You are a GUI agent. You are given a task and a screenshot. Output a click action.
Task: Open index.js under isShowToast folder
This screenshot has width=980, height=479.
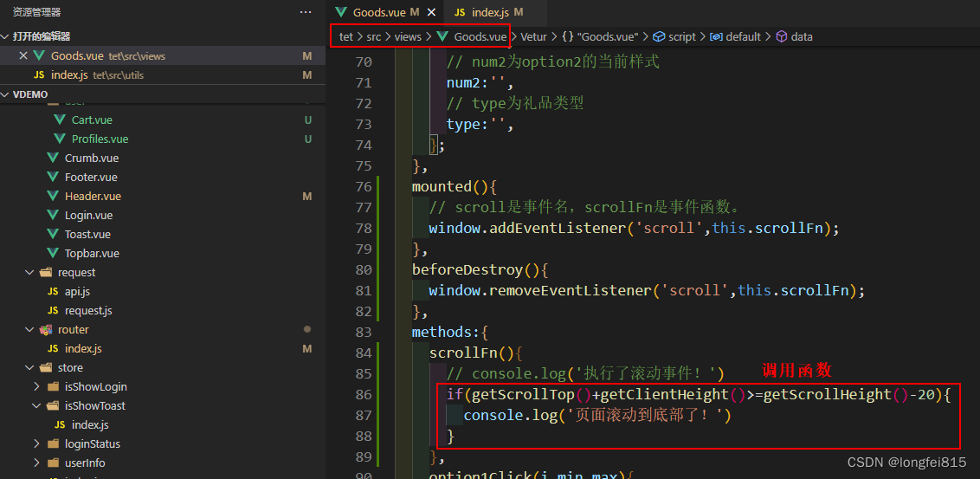90,424
